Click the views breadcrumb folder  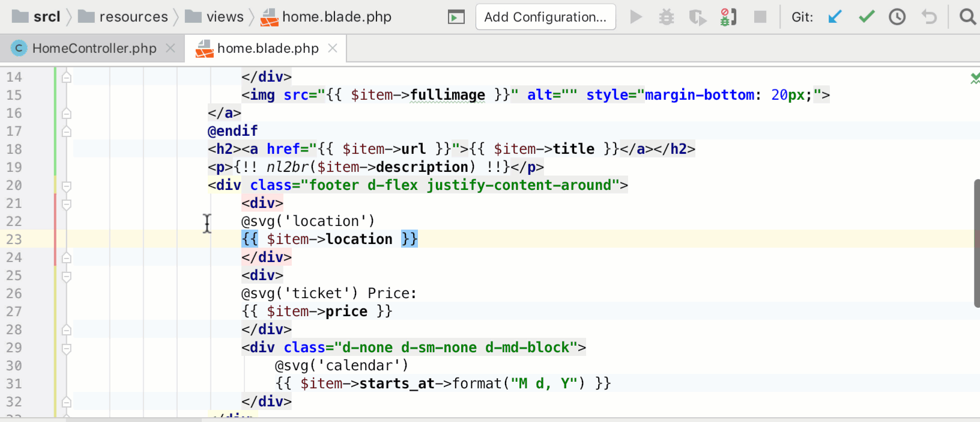pos(214,17)
